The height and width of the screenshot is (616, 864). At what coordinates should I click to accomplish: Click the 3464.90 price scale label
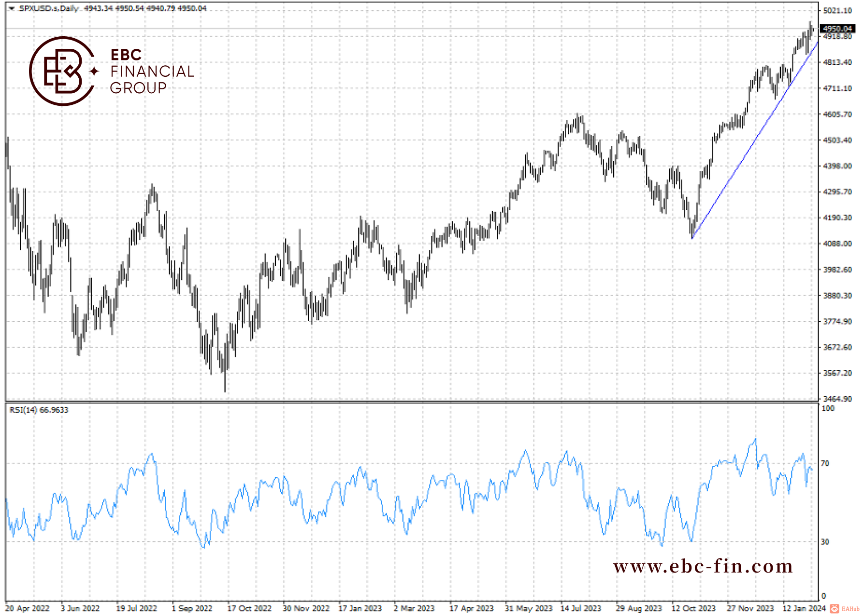click(838, 399)
